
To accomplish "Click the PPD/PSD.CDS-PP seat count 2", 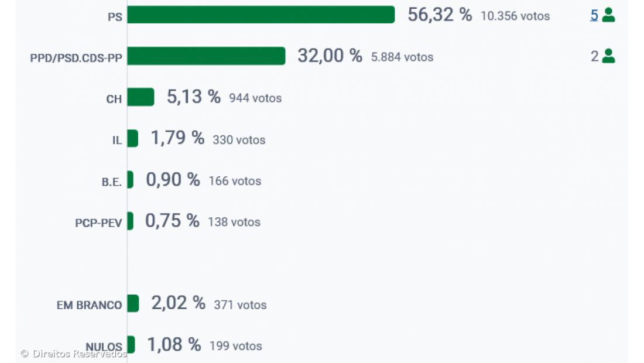I will tap(594, 56).
